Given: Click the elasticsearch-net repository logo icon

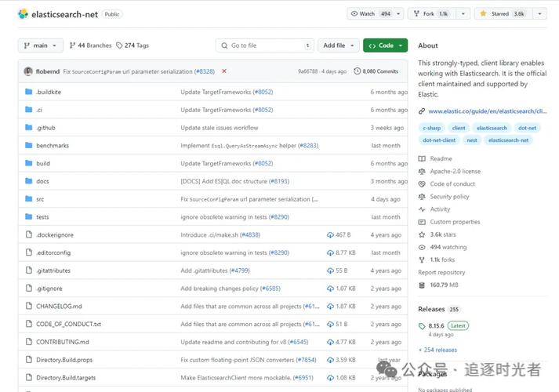Looking at the screenshot, I should [24, 14].
